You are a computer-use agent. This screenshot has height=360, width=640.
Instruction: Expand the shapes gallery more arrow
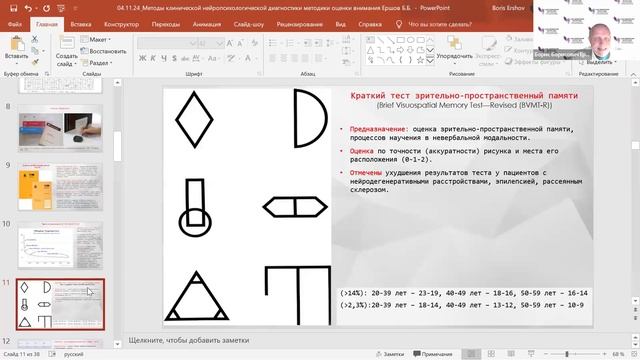430,60
